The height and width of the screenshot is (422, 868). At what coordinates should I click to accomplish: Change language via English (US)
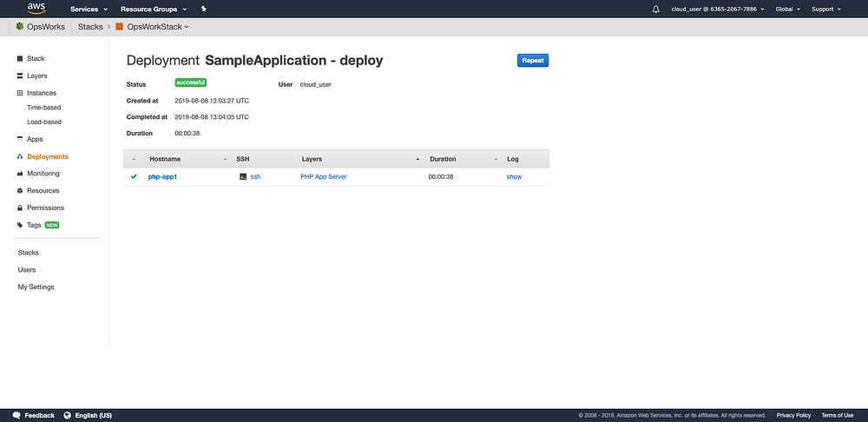tap(93, 415)
